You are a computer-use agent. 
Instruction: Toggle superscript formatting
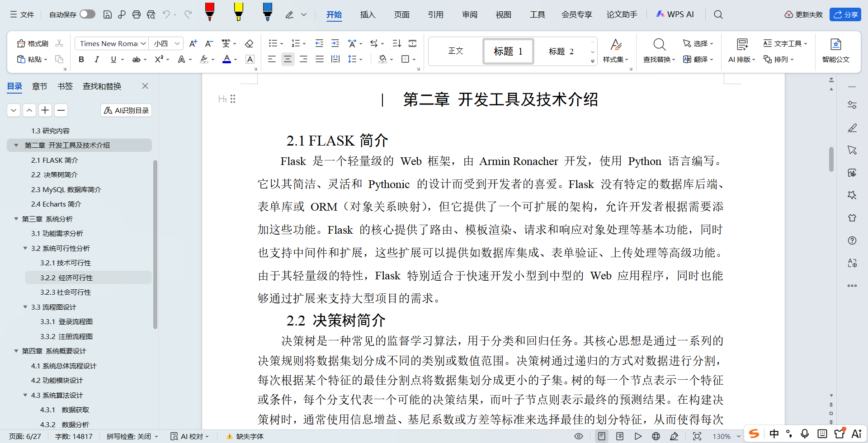pyautogui.click(x=159, y=59)
